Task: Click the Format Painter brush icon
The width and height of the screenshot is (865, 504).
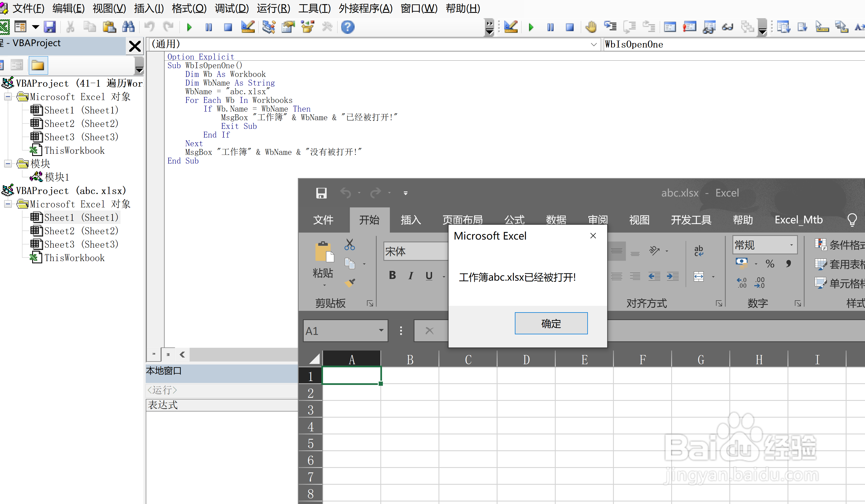Action: (350, 283)
